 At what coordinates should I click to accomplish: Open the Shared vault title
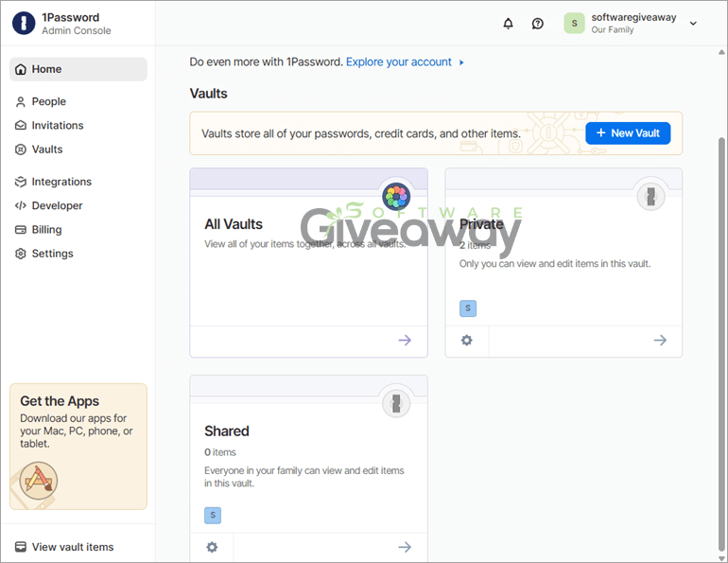click(227, 431)
